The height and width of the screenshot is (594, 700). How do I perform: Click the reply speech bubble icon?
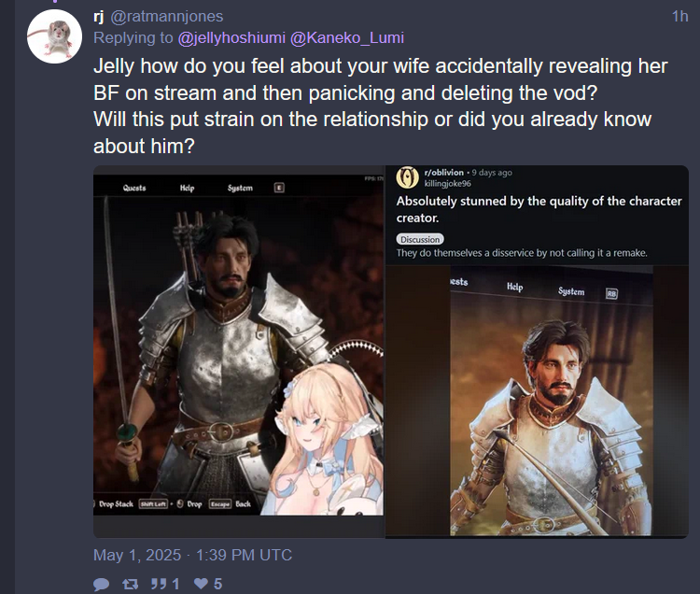tap(102, 584)
